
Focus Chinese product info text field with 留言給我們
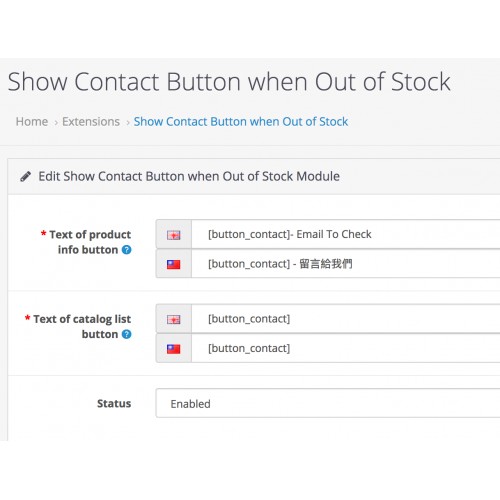coord(346,264)
